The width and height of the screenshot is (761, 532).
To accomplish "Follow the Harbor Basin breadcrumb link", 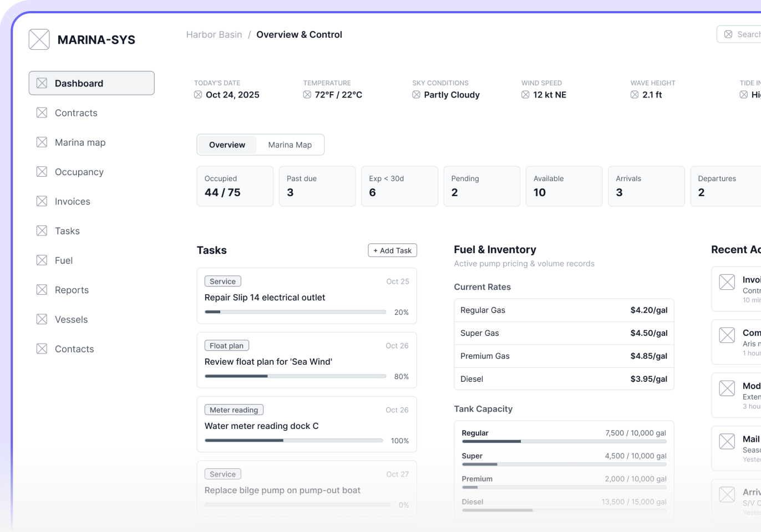I will coord(214,34).
